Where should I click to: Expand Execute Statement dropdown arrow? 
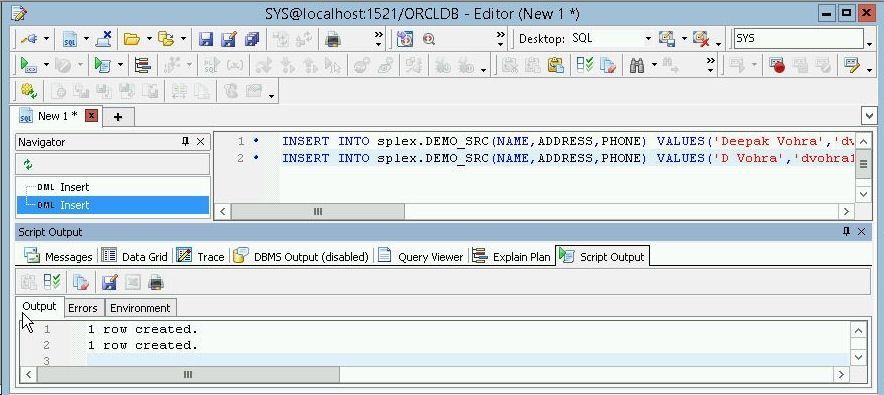point(46,65)
